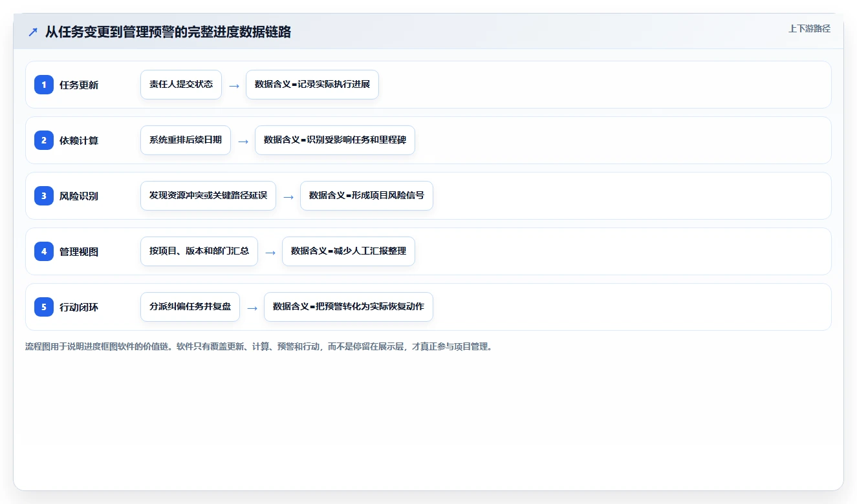Click the step number 3 badge
This screenshot has width=857, height=504.
44,196
